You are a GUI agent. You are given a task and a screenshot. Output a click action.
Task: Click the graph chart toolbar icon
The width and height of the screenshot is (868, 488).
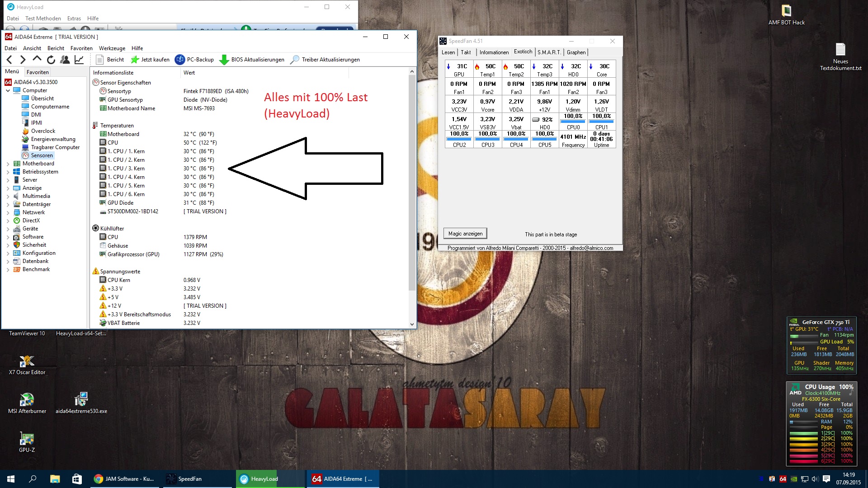79,60
